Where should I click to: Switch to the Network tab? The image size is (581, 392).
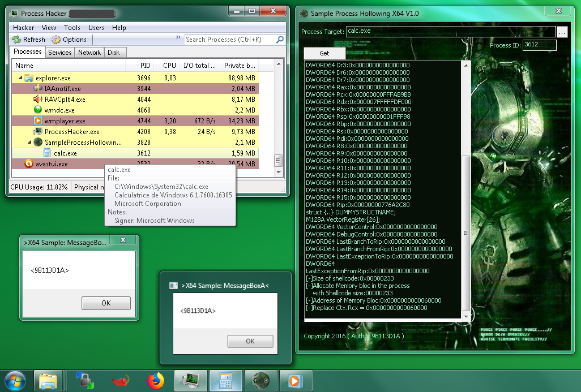coord(89,53)
